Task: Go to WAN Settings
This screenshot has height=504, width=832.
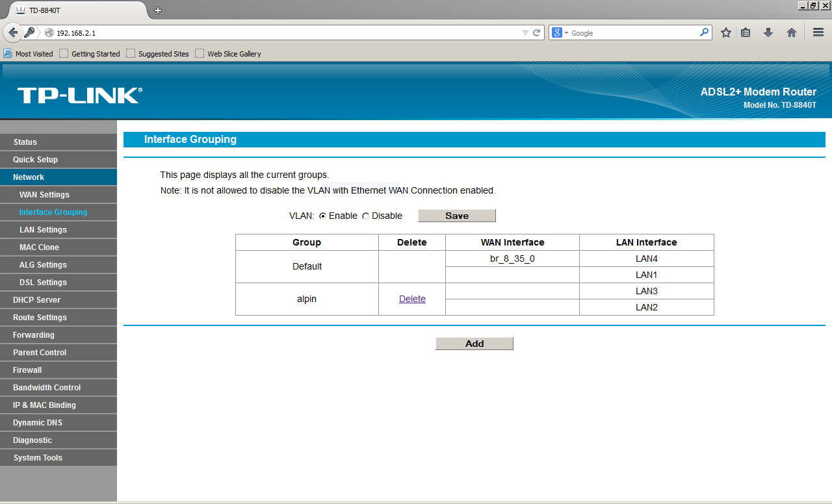Action: (x=58, y=195)
